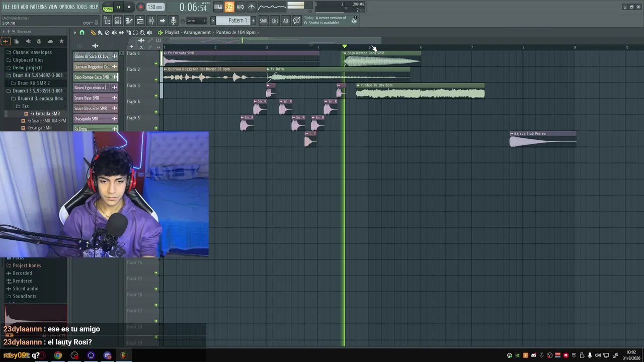644x362 pixels.
Task: Click the Shift typing keyboard button
Action: [264, 21]
